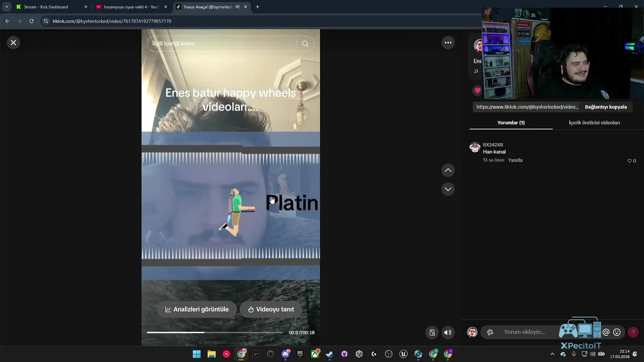Go back in browser history
The width and height of the screenshot is (644, 362).
click(7, 21)
